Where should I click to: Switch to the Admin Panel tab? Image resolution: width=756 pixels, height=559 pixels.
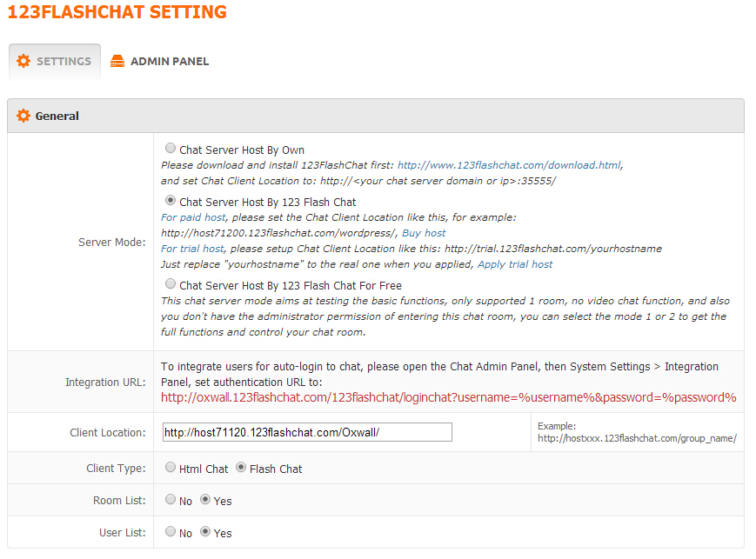pos(169,62)
